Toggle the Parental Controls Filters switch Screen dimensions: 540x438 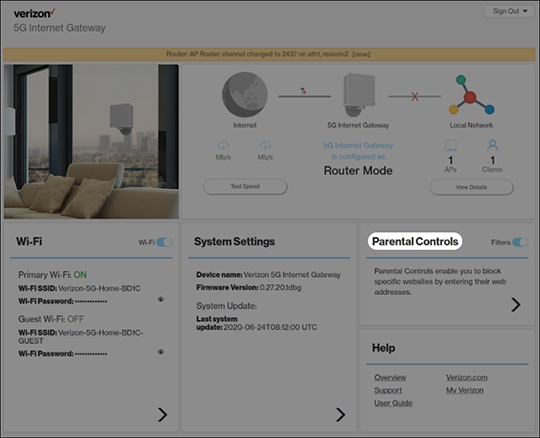coord(520,242)
